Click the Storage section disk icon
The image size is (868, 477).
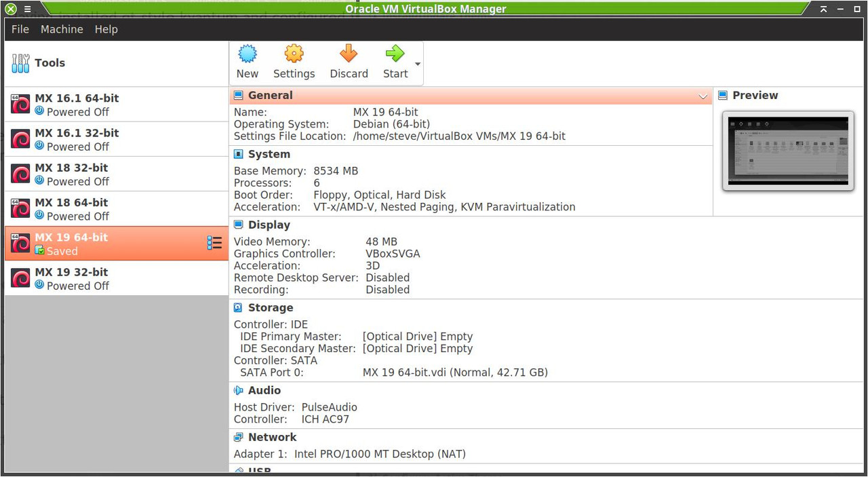point(239,308)
